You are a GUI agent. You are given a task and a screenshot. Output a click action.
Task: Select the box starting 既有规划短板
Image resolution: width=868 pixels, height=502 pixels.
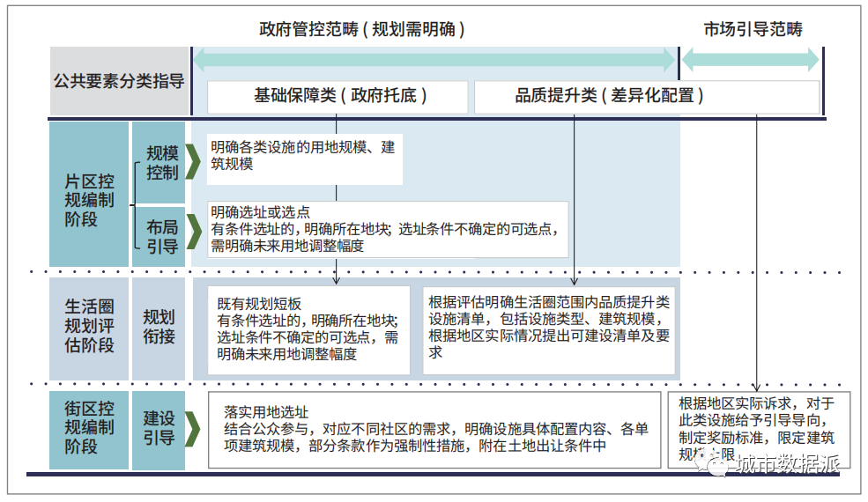309,330
